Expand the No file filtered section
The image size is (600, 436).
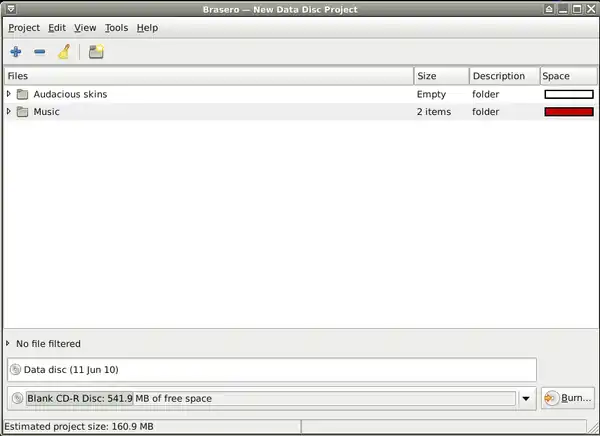[x=9, y=344]
